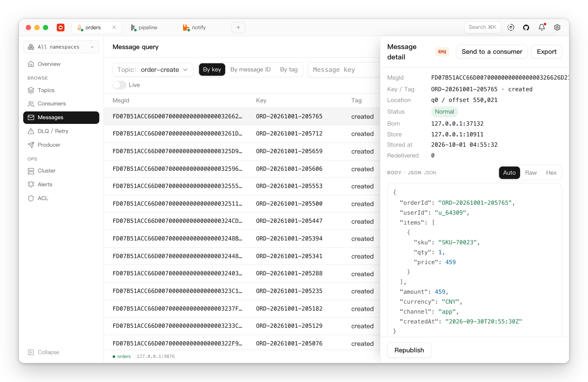Select row with key ORD-20261001-205447

click(x=242, y=221)
